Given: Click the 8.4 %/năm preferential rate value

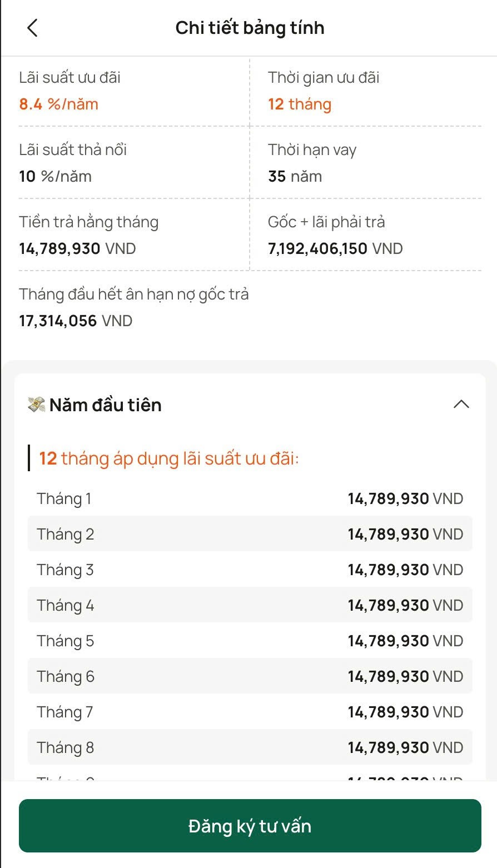Looking at the screenshot, I should 59,104.
